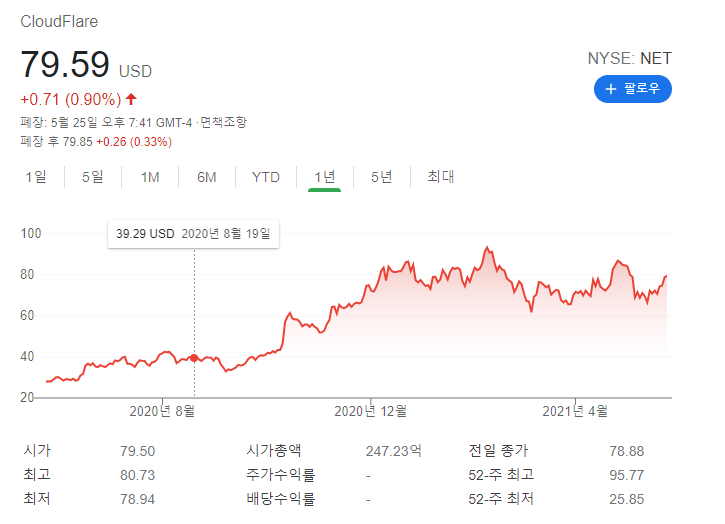Select the 5일 time range tab
The image size is (725, 524).
92,177
